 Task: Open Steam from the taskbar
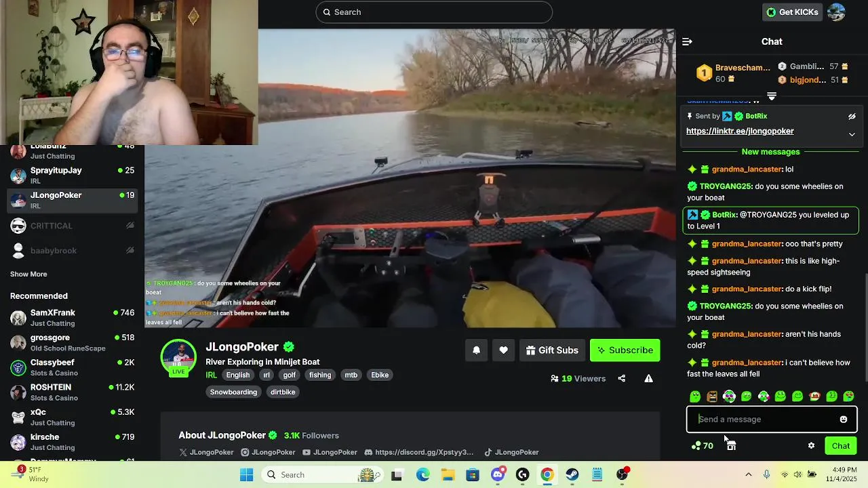pos(572,474)
